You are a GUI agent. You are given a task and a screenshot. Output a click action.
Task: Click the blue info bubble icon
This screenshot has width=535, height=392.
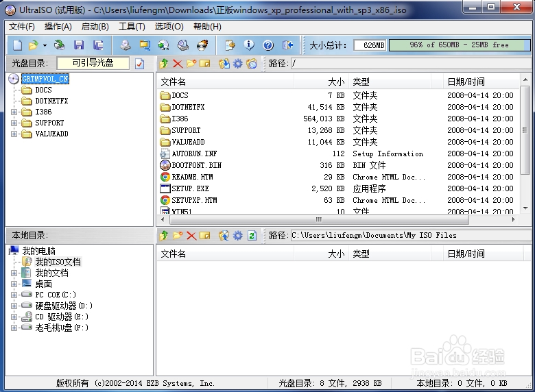pos(249,45)
